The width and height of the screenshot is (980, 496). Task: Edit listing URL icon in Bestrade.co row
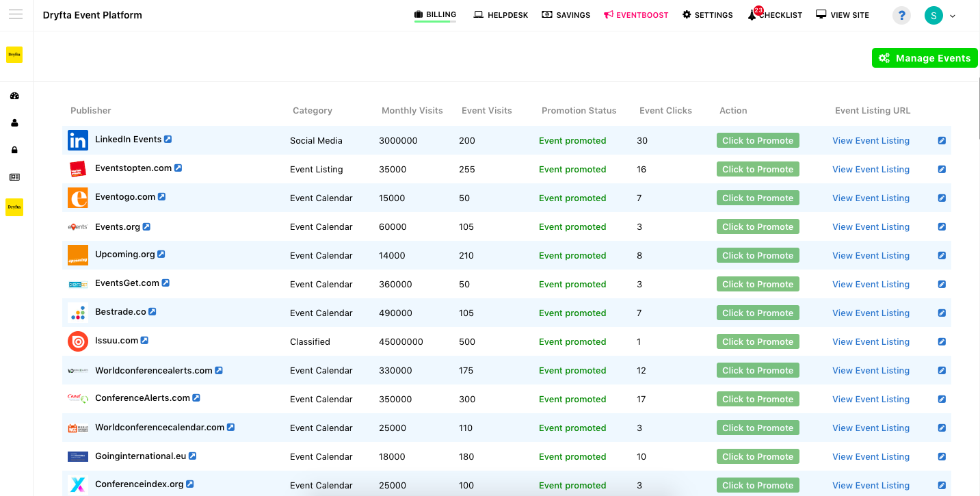click(942, 313)
